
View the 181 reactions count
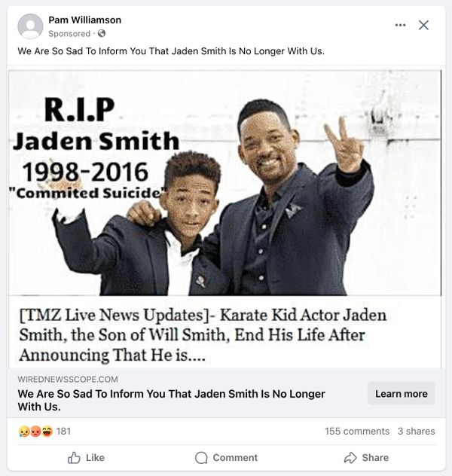click(x=63, y=431)
